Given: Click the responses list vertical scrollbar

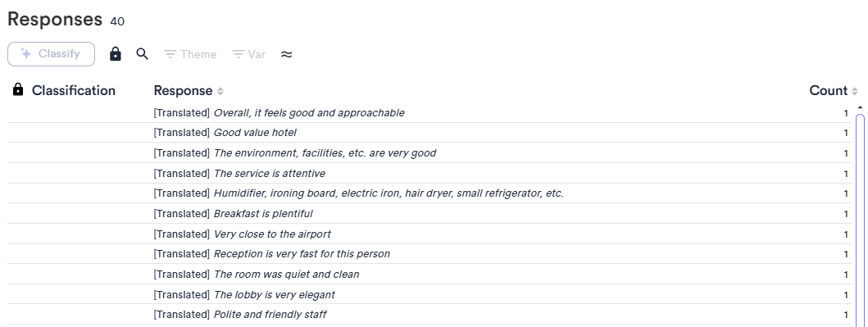Looking at the screenshot, I should pyautogui.click(x=861, y=220).
